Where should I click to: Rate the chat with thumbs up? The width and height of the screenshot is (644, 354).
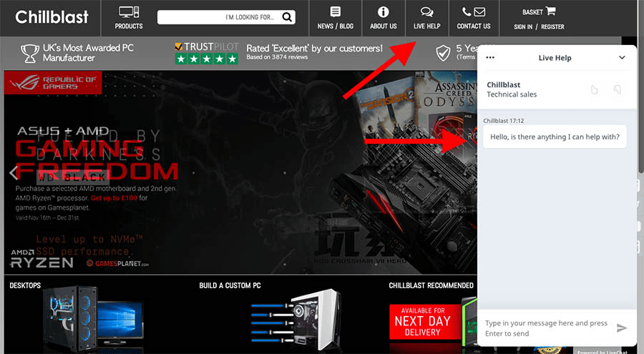[594, 89]
